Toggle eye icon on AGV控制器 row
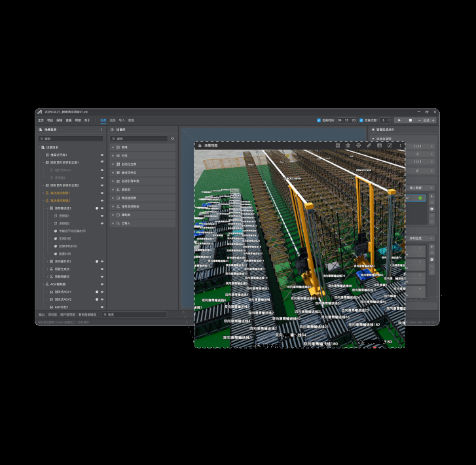 point(102,284)
